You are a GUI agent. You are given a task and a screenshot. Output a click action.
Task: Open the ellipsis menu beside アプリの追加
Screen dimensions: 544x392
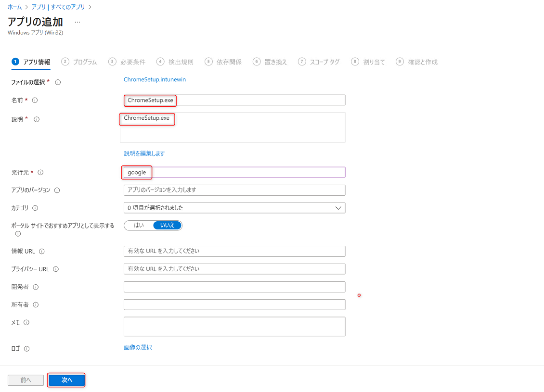coord(78,22)
